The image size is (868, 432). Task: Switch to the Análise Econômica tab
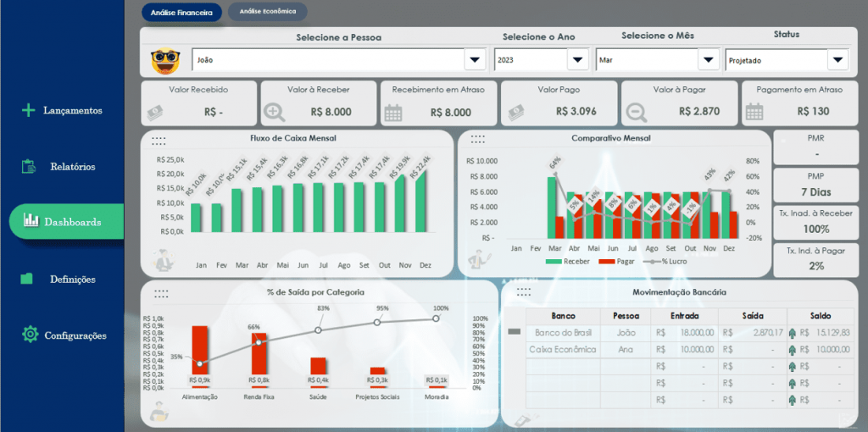267,11
